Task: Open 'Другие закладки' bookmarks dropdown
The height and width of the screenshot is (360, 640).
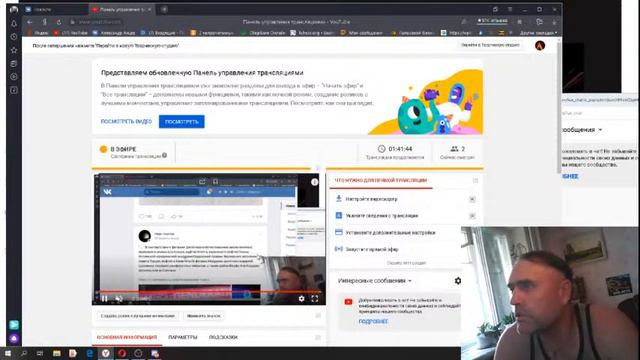Action: tap(538, 33)
